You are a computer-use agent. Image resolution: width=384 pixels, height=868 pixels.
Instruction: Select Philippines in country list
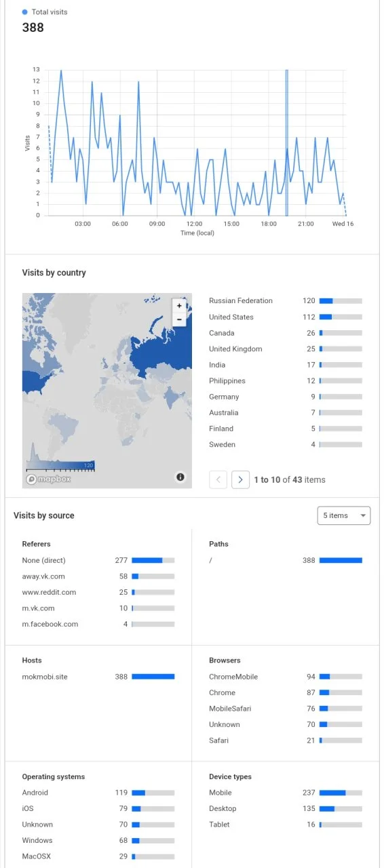tap(286, 380)
